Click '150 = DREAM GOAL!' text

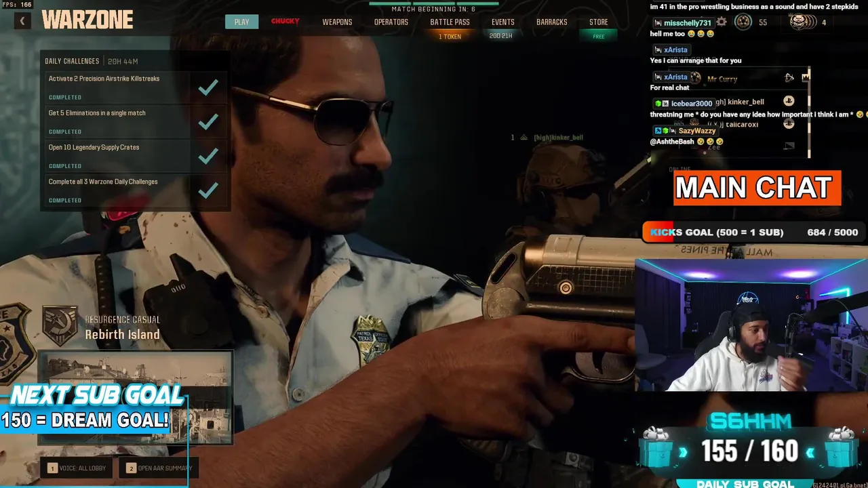[x=85, y=420]
